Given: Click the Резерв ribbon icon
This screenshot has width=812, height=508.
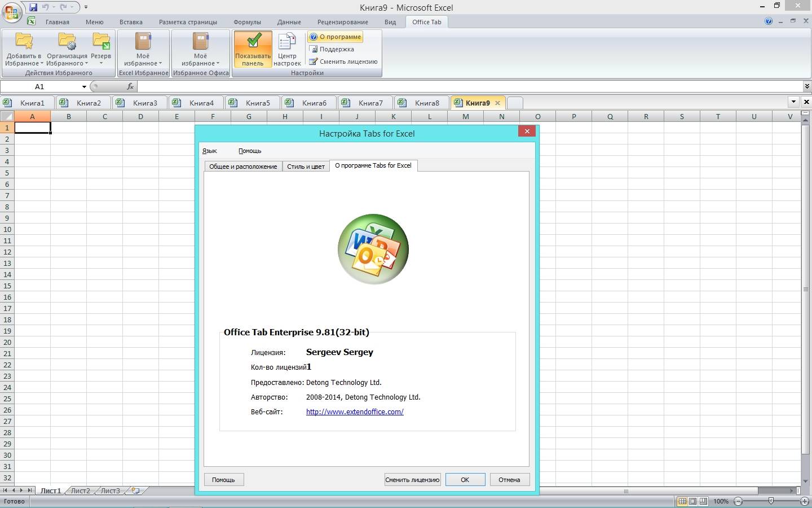Looking at the screenshot, I should coord(101,49).
